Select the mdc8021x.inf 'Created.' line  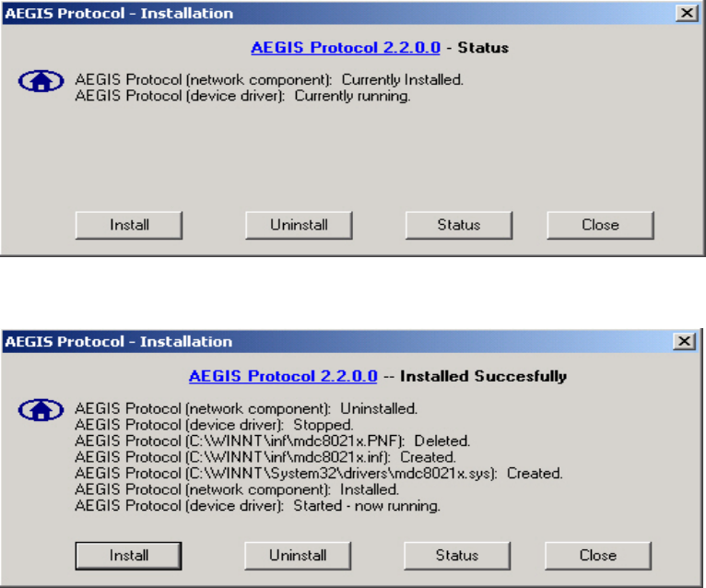point(265,457)
